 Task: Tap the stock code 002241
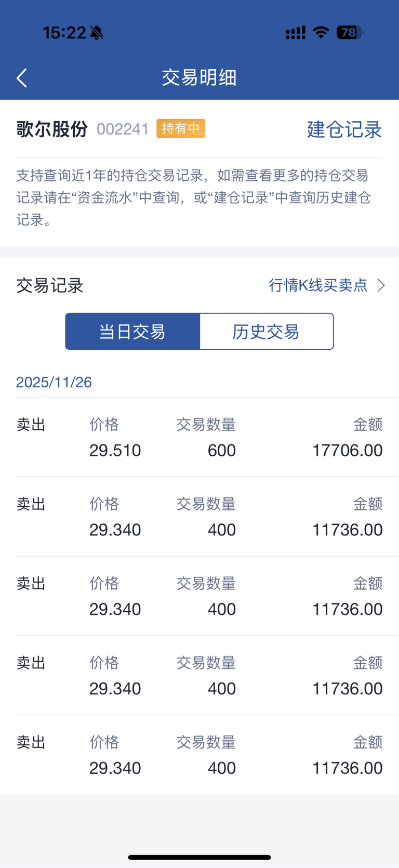[x=123, y=129]
